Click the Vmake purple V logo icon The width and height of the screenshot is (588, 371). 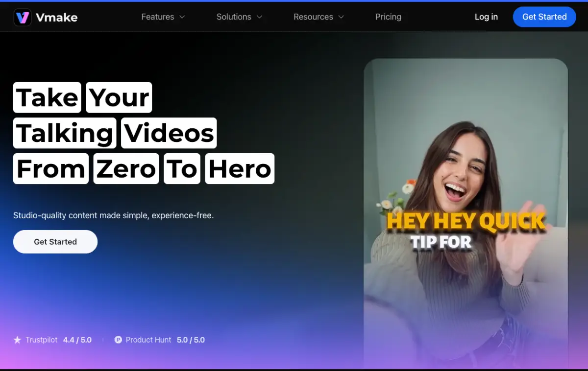[23, 17]
